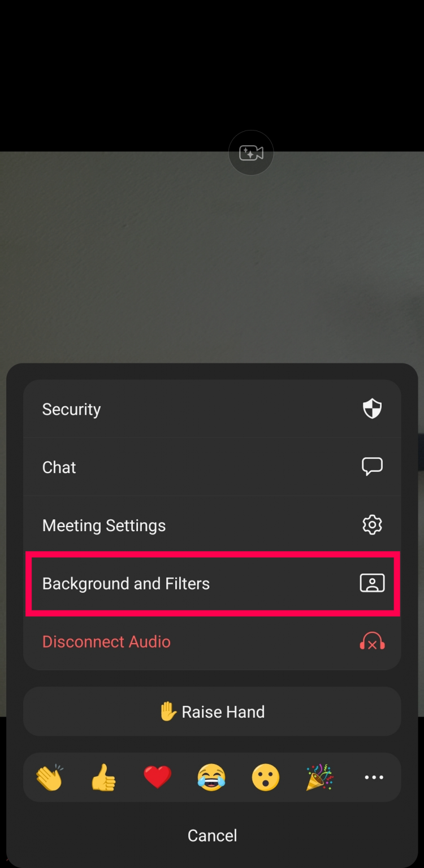The image size is (424, 868).
Task: Tap the crossed-out headphones Disconnect Audio icon
Action: point(372,641)
